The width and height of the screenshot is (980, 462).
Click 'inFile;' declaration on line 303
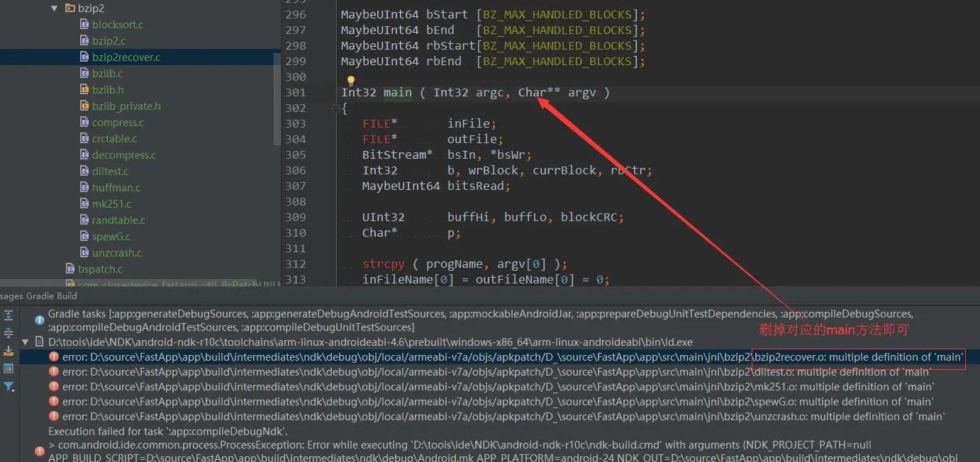[472, 124]
